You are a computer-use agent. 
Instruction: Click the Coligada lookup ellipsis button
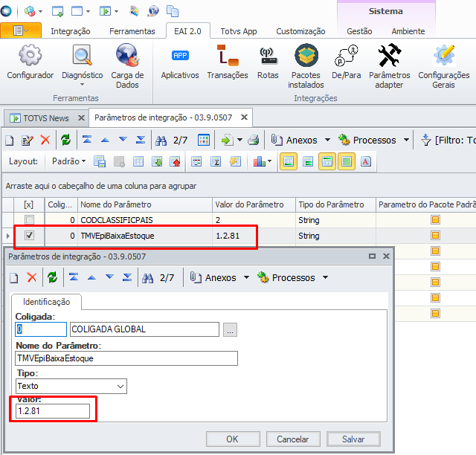230,329
